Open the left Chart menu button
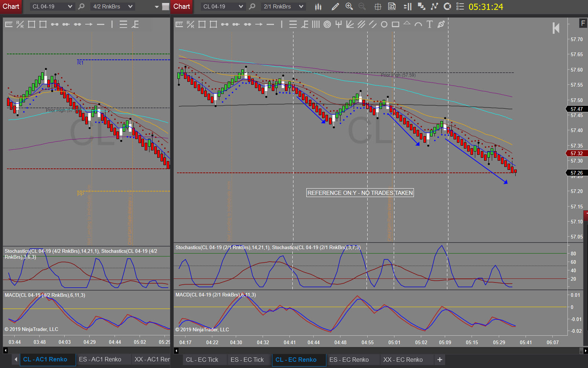Image resolution: width=588 pixels, height=368 pixels. [11, 7]
